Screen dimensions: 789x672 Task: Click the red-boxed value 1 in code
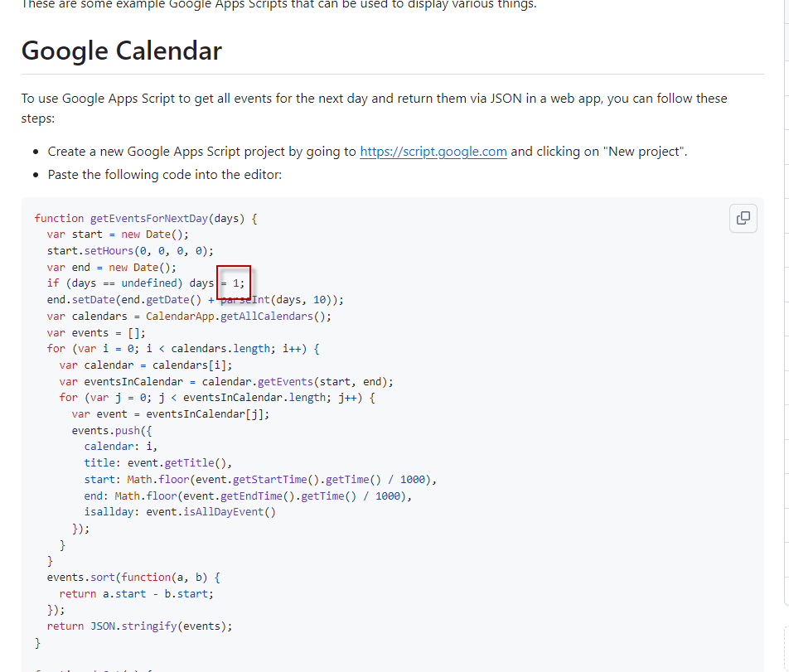235,283
